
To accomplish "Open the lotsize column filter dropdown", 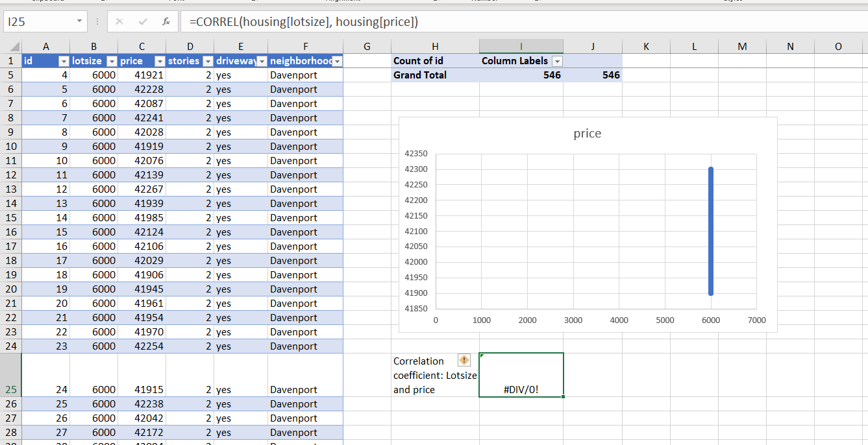I will pyautogui.click(x=112, y=61).
